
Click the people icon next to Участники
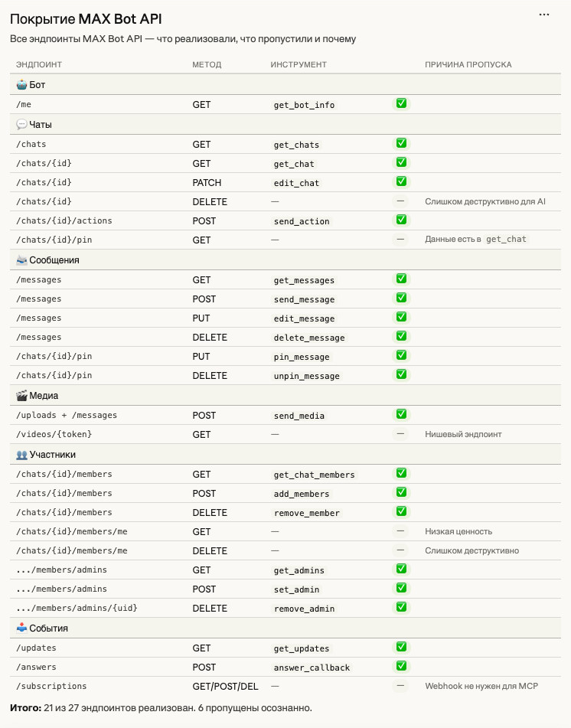[x=21, y=455]
